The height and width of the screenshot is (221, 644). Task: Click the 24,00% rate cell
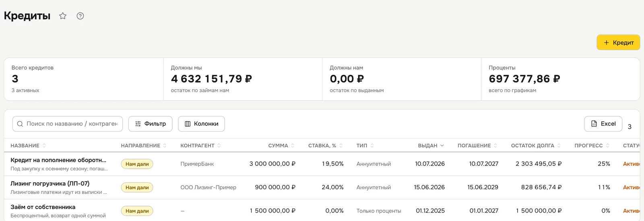pos(333,187)
